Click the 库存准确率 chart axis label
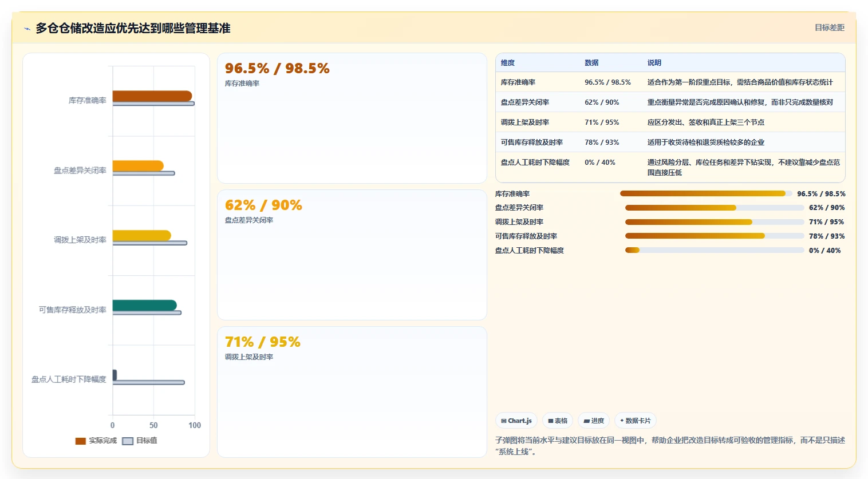This screenshot has height=479, width=868. point(88,101)
